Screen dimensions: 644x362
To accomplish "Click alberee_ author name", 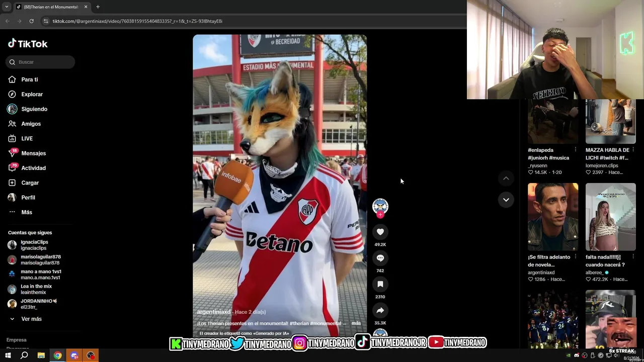I will 594,273.
